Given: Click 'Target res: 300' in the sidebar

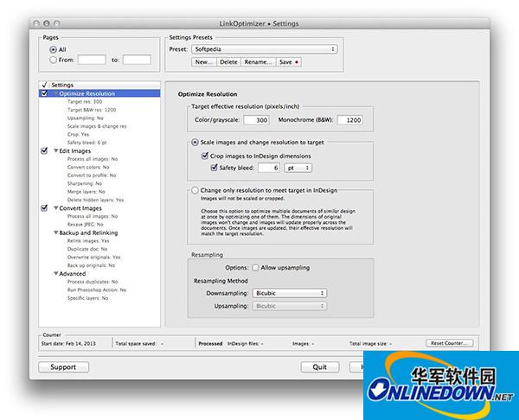Looking at the screenshot, I should 85,101.
